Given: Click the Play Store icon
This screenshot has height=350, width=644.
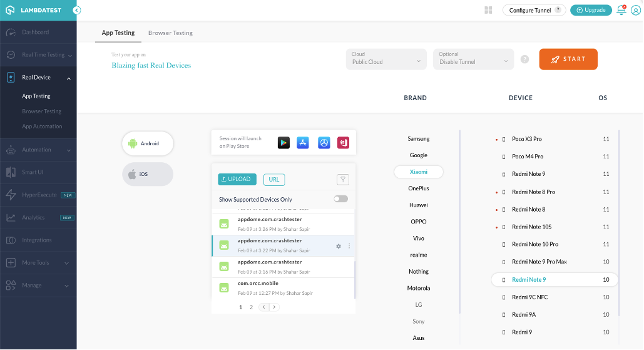Looking at the screenshot, I should pyautogui.click(x=284, y=143).
